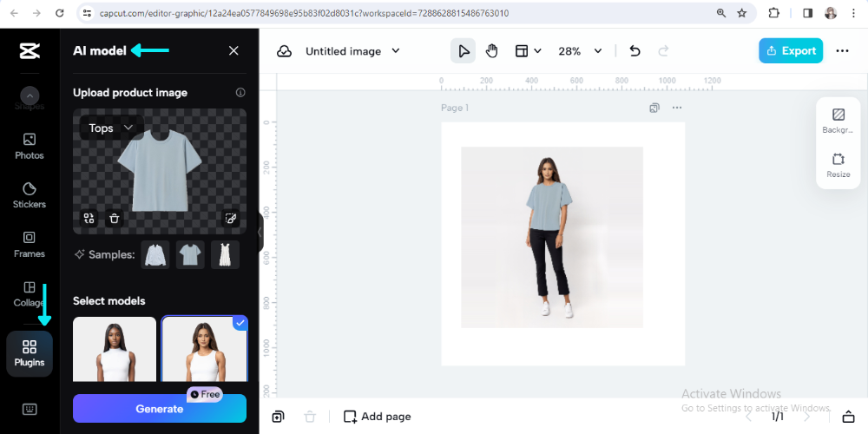Toggle the selected second model thumbnail

[x=204, y=349]
